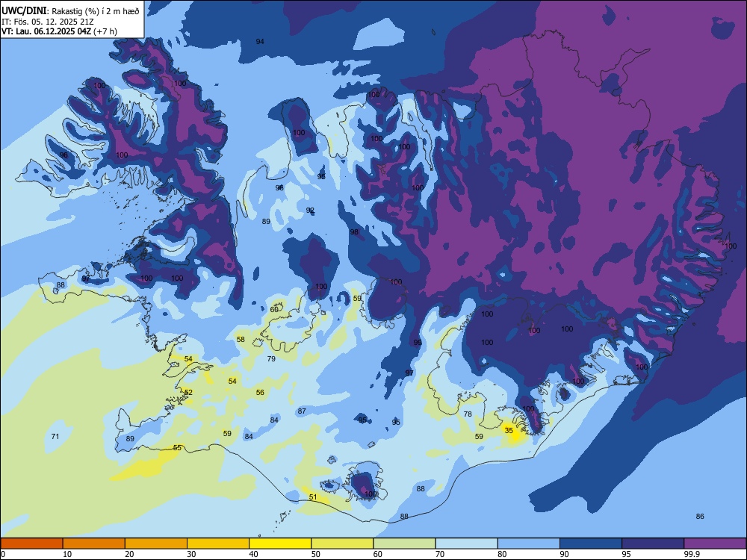Screen dimensions: 747x560
Task: Click the '56' humidity value on the map
Action: click(260, 393)
